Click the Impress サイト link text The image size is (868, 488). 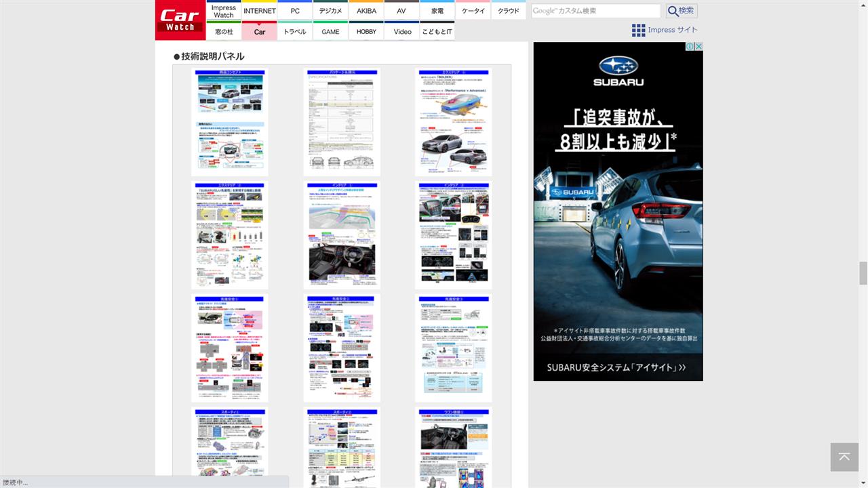click(x=672, y=30)
